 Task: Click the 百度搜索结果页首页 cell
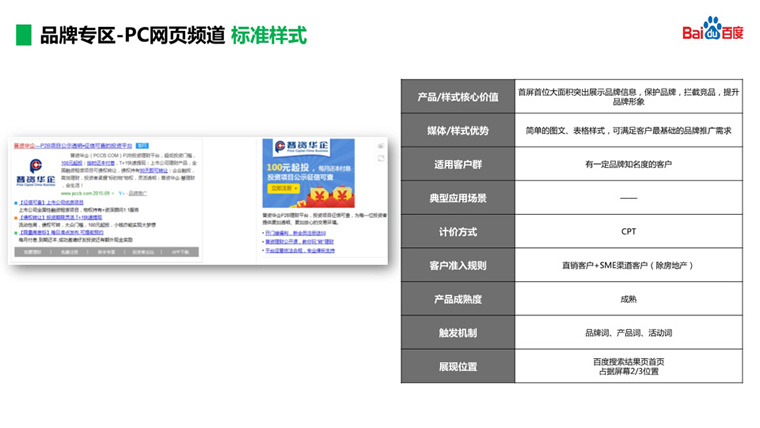[x=629, y=366]
